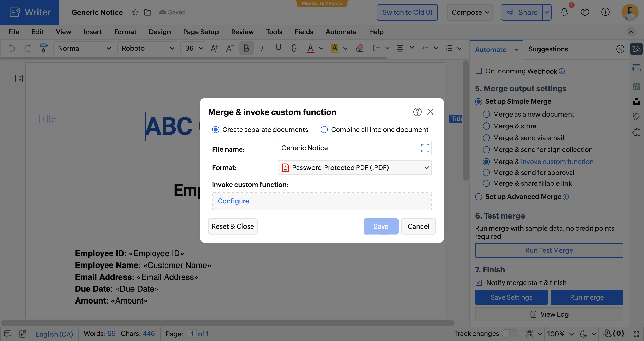Click the undo arrow icon
The height and width of the screenshot is (341, 644).
pos(12,48)
